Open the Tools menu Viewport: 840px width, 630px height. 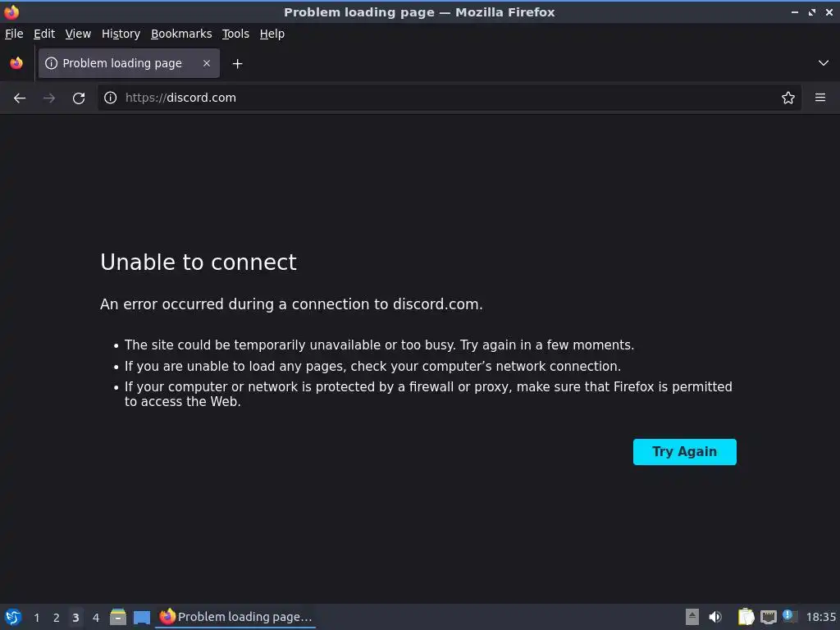pos(235,34)
